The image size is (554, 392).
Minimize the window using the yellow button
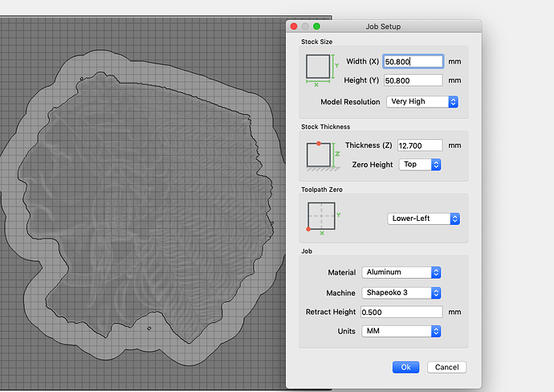[305, 27]
